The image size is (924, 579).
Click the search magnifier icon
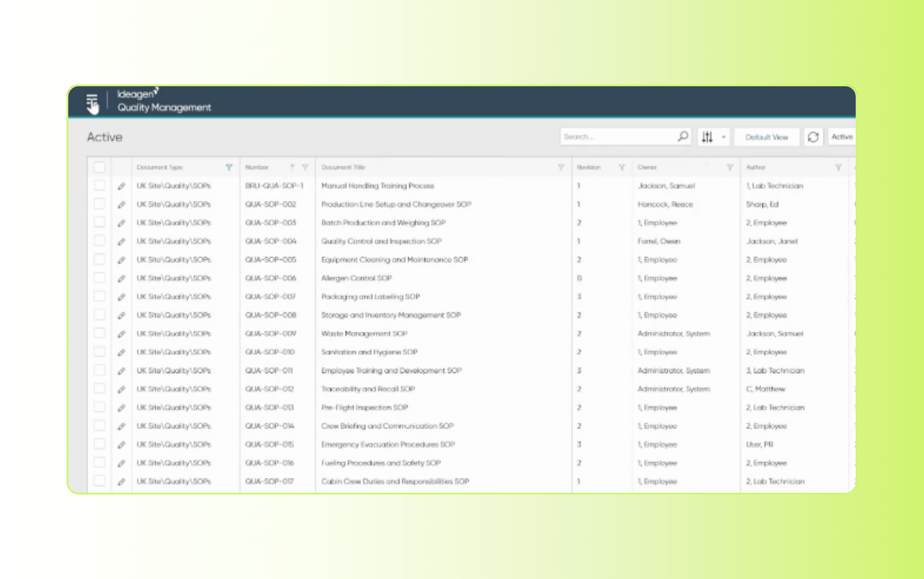pyautogui.click(x=683, y=137)
